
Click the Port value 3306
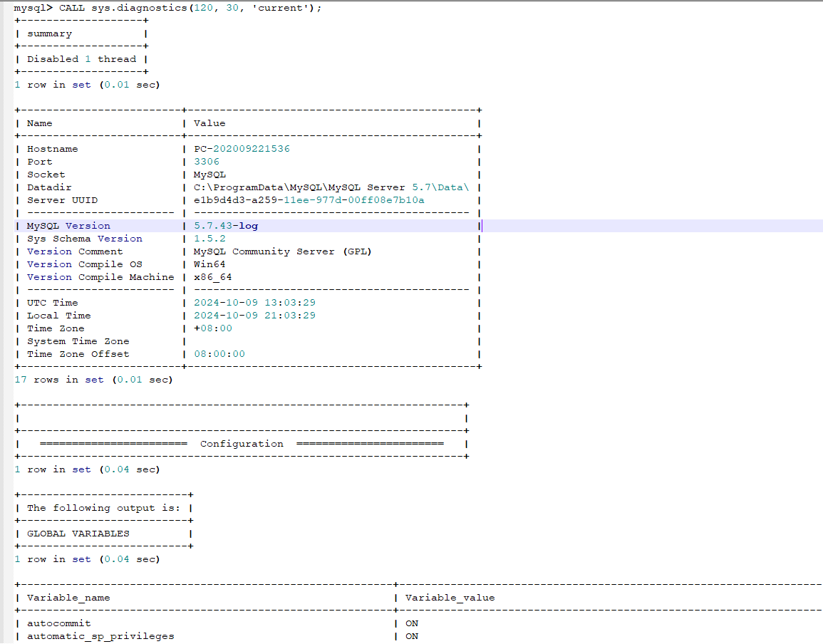click(206, 162)
